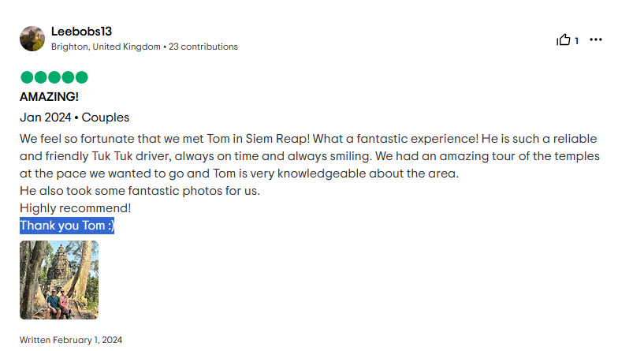
Task: Click the five green rating bubbles
Action: 54,77
